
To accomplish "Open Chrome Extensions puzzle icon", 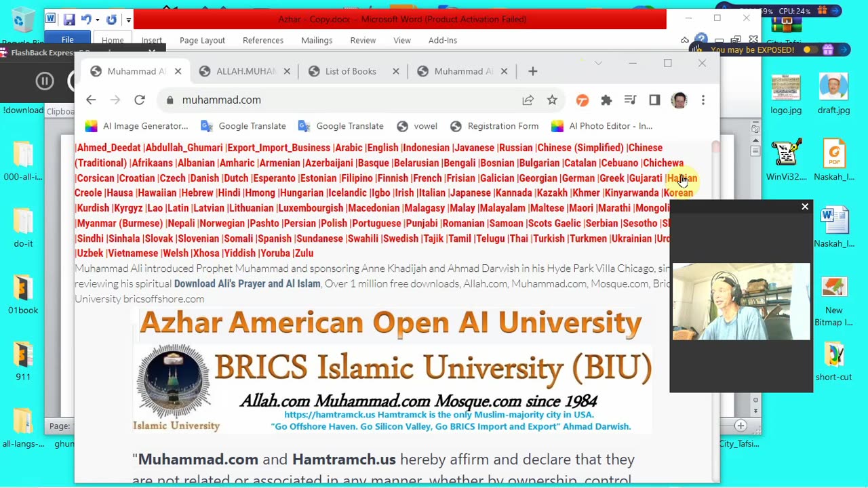I will tap(606, 100).
